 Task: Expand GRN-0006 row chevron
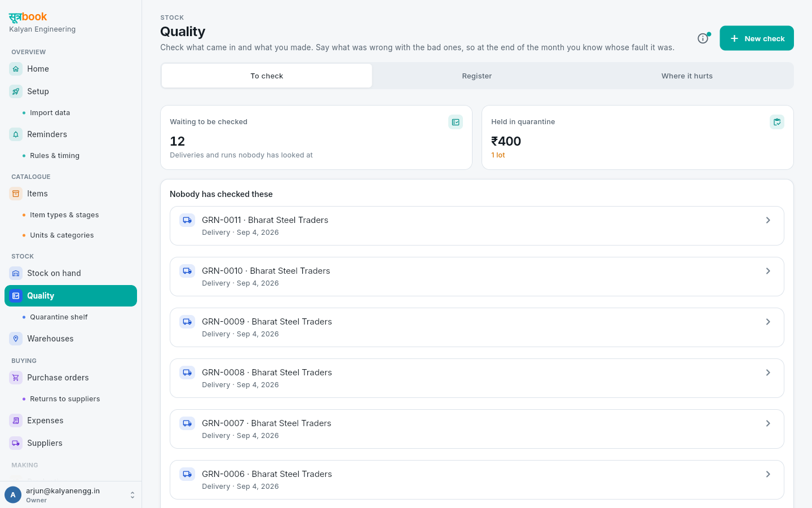[768, 474]
